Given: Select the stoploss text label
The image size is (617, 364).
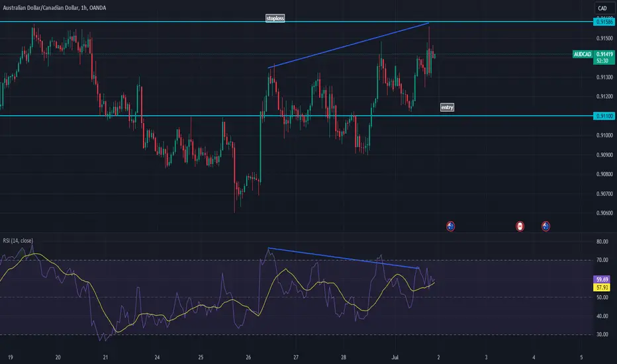Looking at the screenshot, I should [x=275, y=18].
